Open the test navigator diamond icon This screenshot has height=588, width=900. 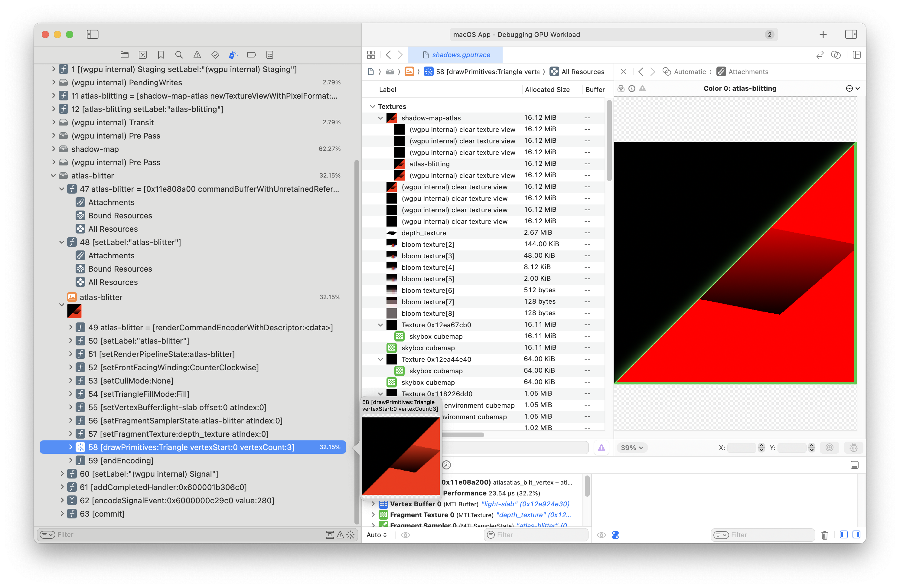click(x=215, y=55)
